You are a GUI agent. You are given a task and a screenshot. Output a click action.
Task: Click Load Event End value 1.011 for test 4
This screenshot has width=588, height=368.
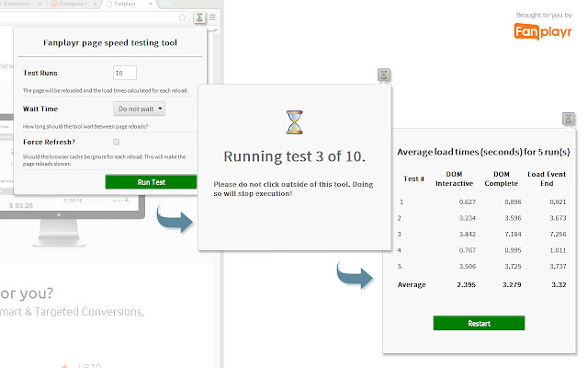(x=558, y=250)
